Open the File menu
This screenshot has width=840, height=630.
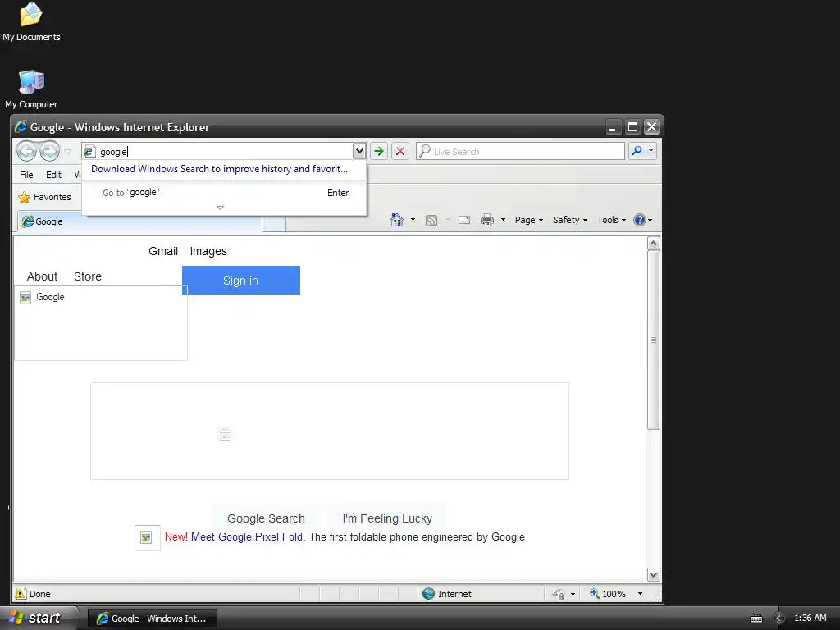point(26,175)
